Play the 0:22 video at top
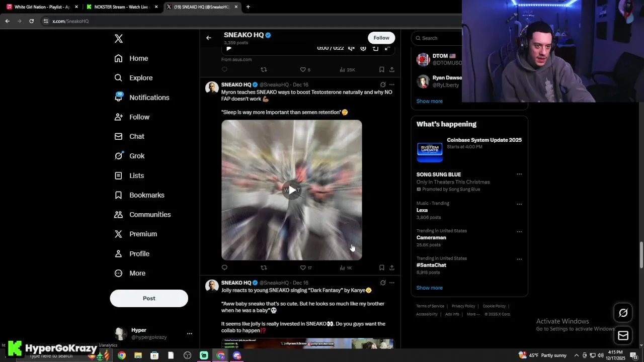 (x=228, y=48)
